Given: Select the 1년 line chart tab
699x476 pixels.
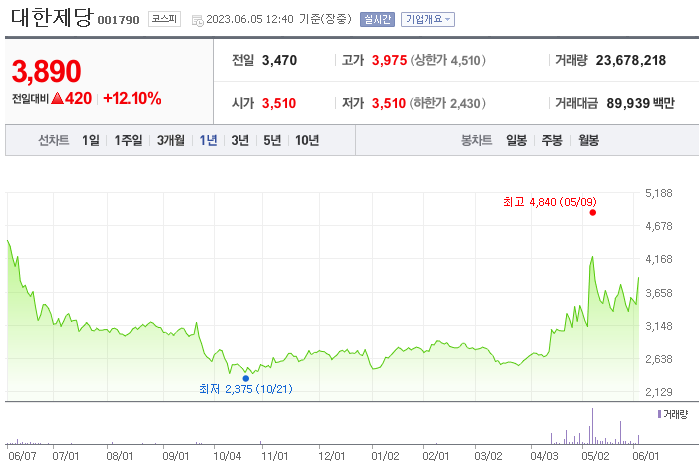Looking at the screenshot, I should [x=208, y=140].
